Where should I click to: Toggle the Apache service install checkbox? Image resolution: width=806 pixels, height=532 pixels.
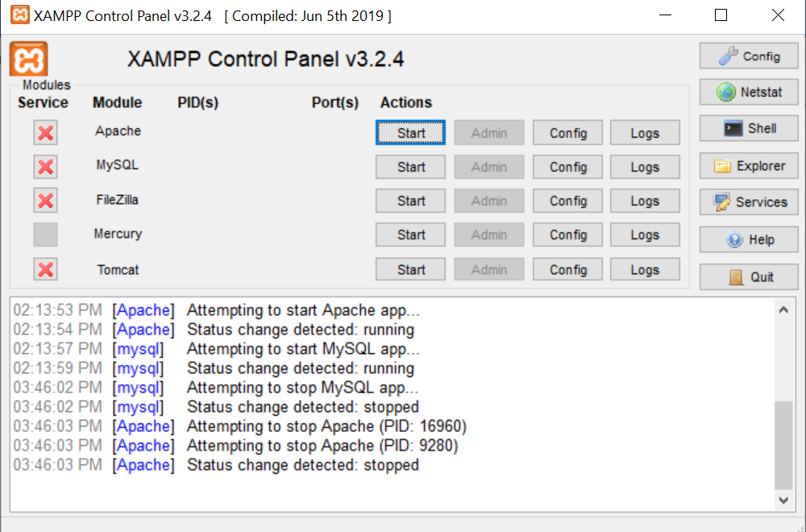click(46, 133)
